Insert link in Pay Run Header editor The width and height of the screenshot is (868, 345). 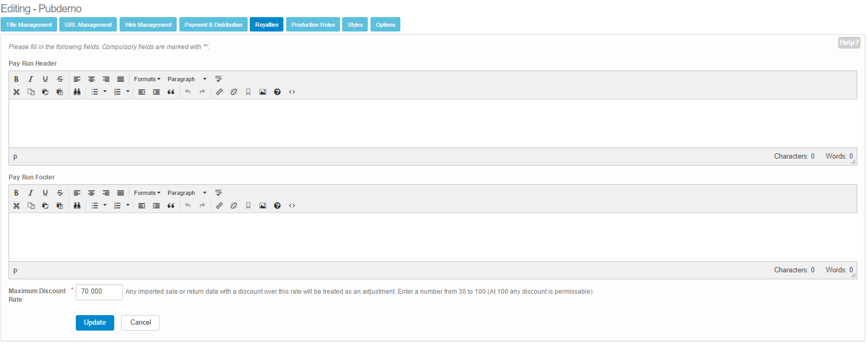(219, 92)
